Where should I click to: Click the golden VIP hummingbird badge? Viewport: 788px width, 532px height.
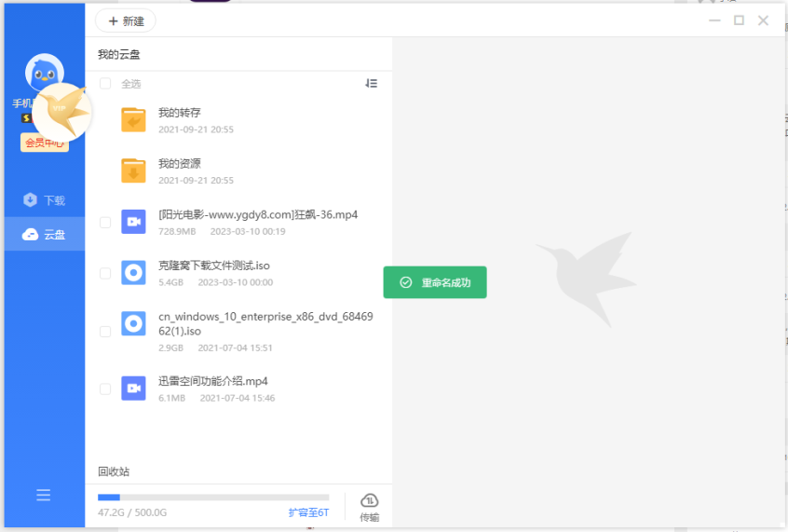[62, 112]
